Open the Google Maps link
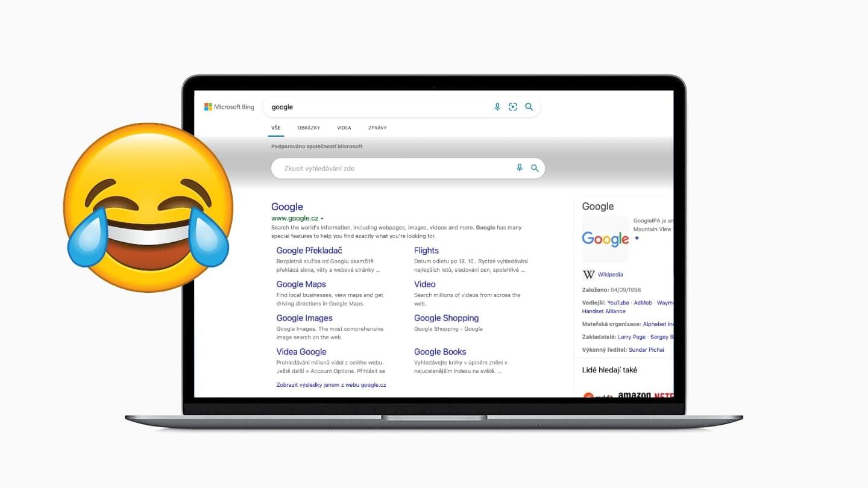868x488 pixels. tap(301, 284)
